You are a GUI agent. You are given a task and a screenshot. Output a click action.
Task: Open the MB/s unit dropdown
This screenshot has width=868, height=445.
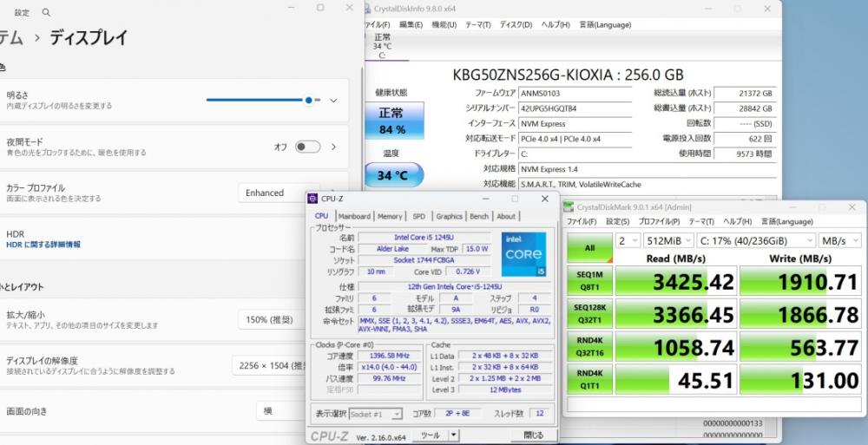(839, 241)
